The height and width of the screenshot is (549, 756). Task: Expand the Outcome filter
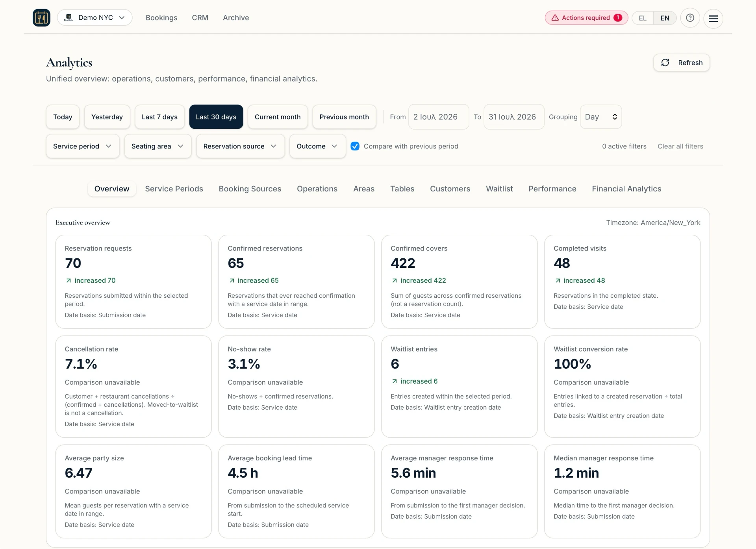tap(317, 146)
